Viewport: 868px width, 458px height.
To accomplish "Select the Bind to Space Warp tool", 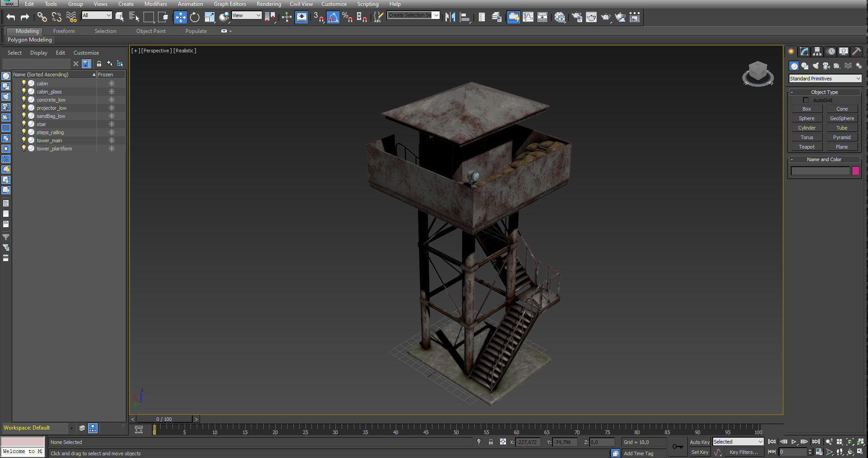I will 71,17.
